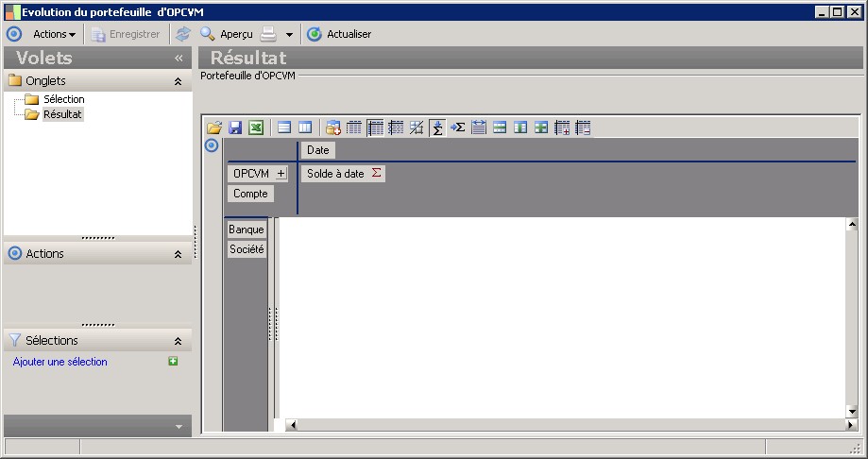
Task: Click the grid icon with red plus
Action: click(x=562, y=127)
